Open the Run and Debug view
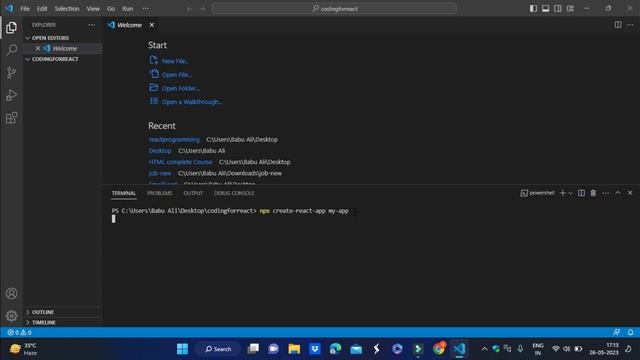 [x=11, y=96]
